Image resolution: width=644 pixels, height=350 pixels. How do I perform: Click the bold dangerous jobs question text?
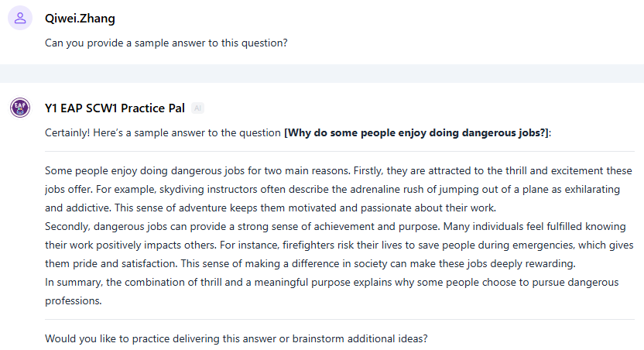416,132
